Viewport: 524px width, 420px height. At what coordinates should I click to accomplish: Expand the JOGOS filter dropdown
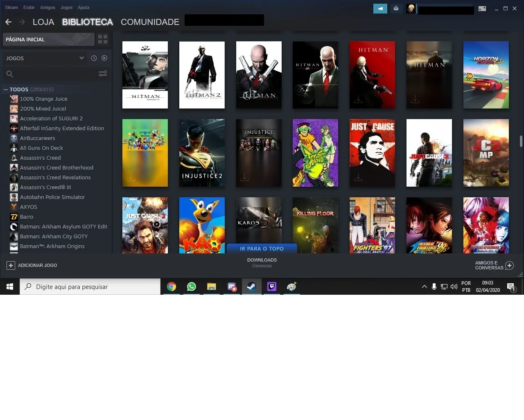coord(81,58)
